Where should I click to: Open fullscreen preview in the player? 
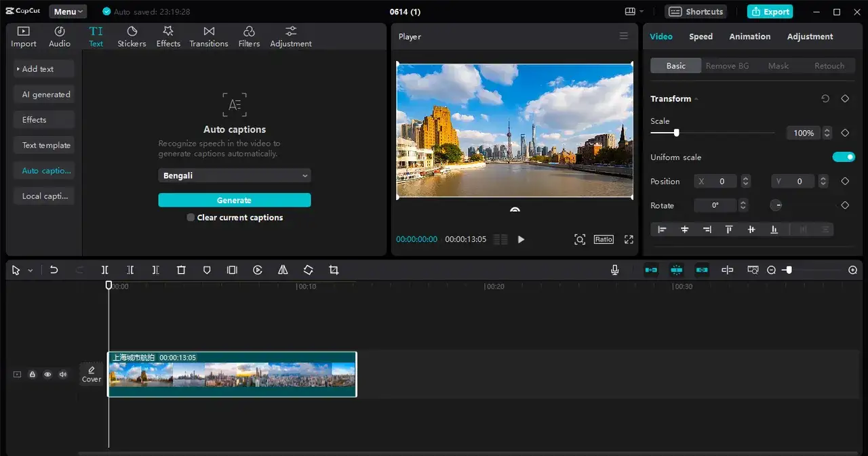click(629, 239)
